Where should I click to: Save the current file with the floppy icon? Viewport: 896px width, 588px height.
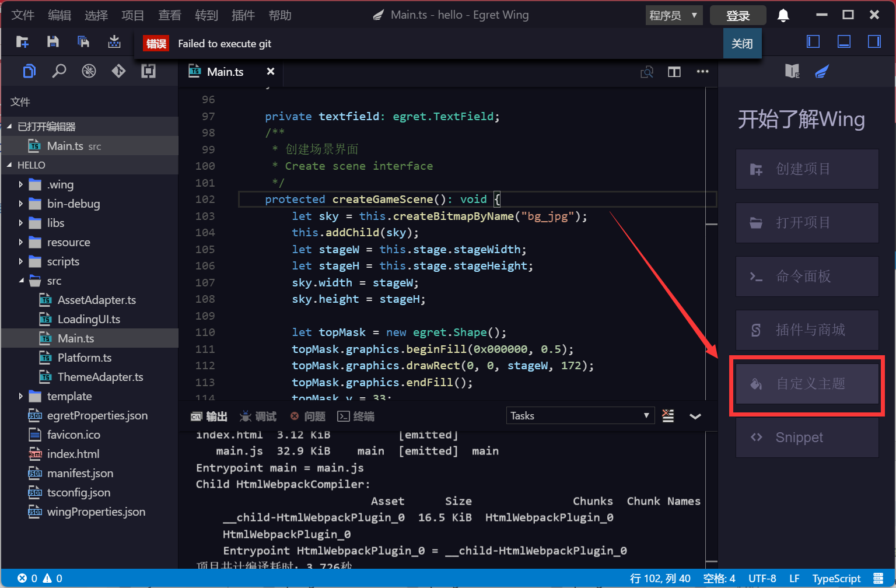(x=53, y=41)
